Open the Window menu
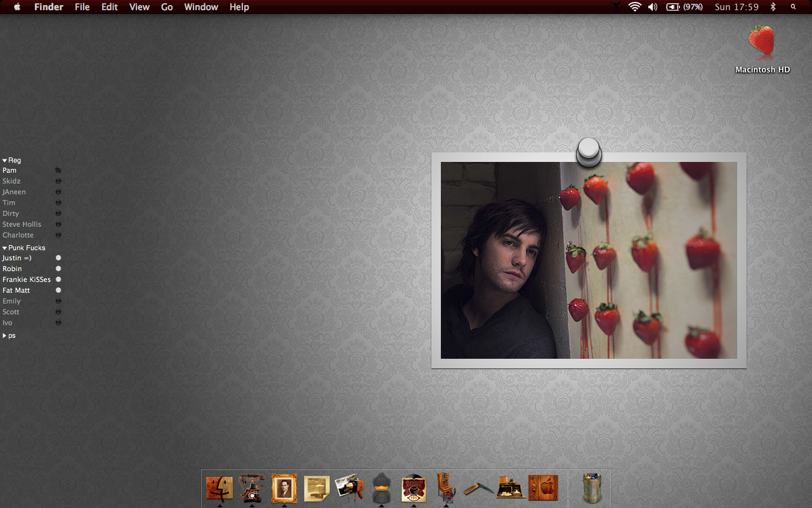The height and width of the screenshot is (508, 812). coord(201,7)
